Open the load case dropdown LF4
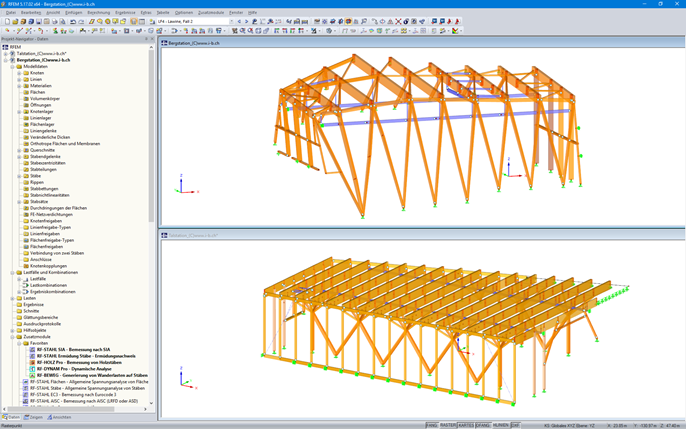The height and width of the screenshot is (429, 686). click(x=232, y=21)
